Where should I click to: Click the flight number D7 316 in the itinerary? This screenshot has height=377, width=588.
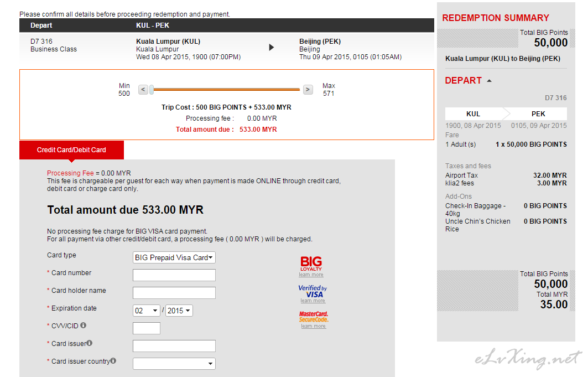41,42
